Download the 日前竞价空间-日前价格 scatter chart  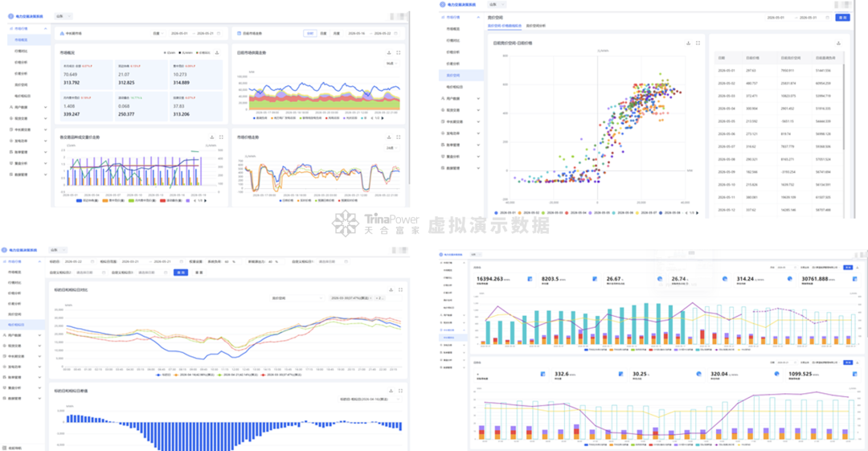point(689,43)
